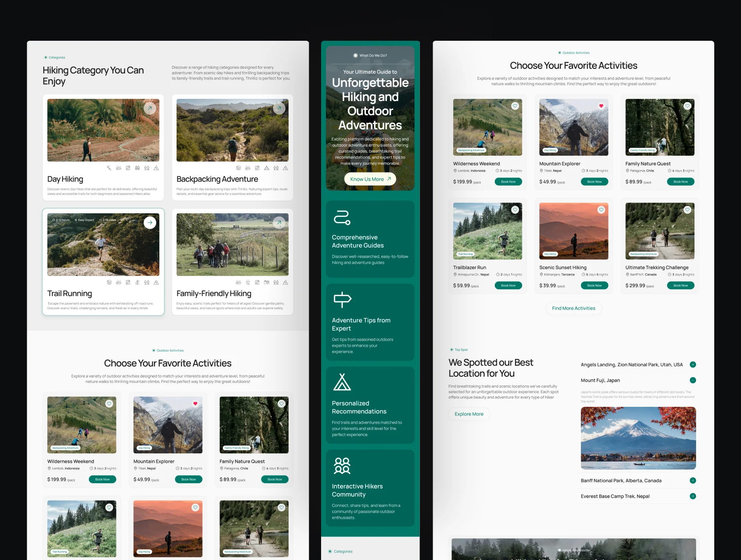Image resolution: width=741 pixels, height=560 pixels.
Task: Click the clock icon beside "2-12 hours"
Action: tap(54, 220)
